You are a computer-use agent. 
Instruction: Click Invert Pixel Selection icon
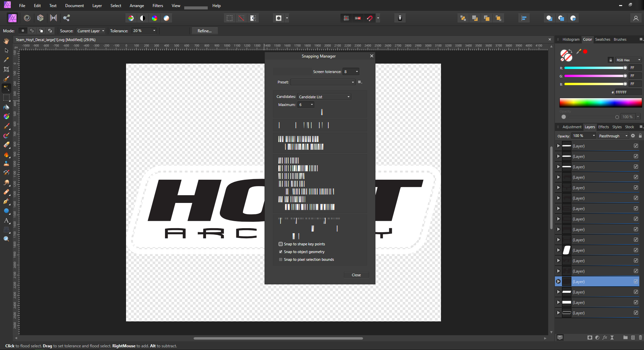[x=253, y=18]
